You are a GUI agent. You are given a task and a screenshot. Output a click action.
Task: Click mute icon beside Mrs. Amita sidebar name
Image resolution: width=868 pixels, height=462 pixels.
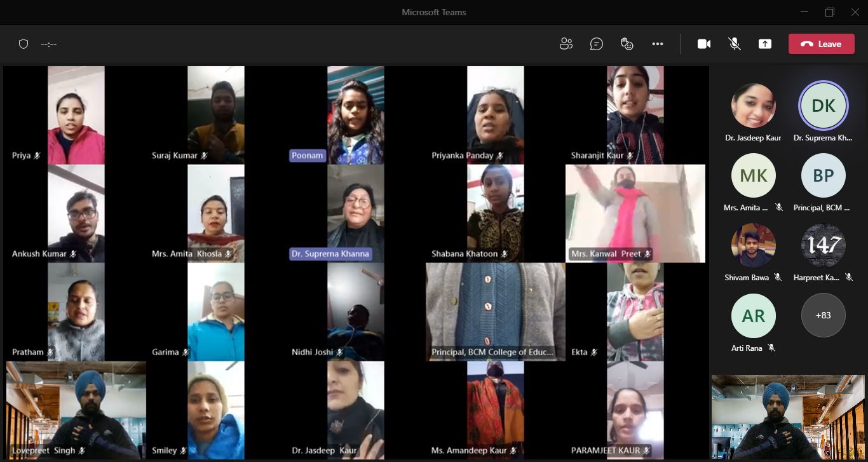(779, 208)
